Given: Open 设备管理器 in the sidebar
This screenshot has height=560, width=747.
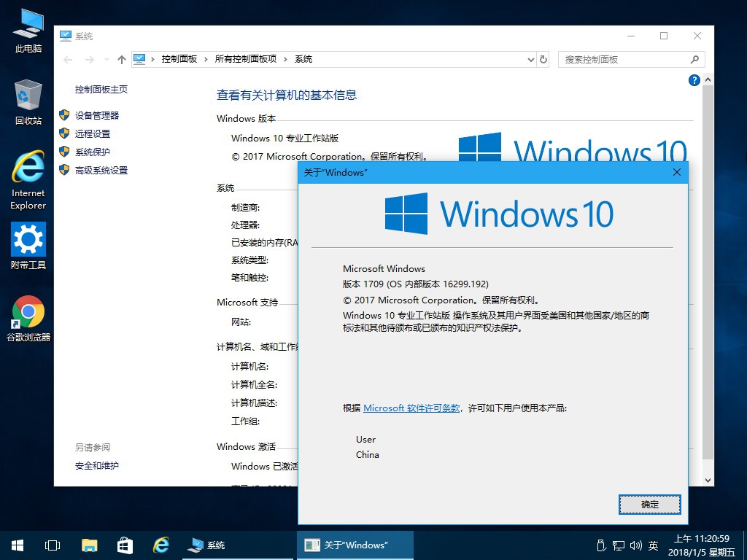Looking at the screenshot, I should pyautogui.click(x=97, y=115).
